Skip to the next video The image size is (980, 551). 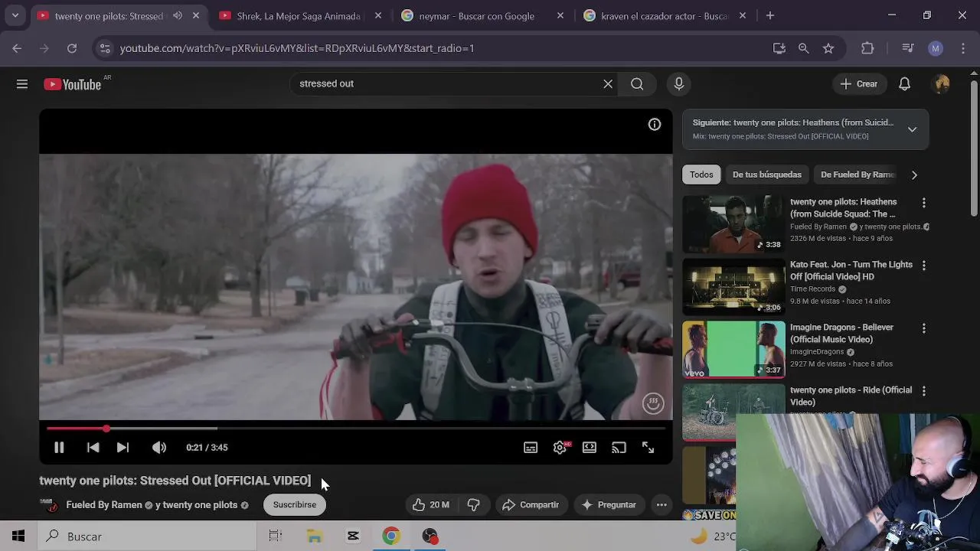122,448
